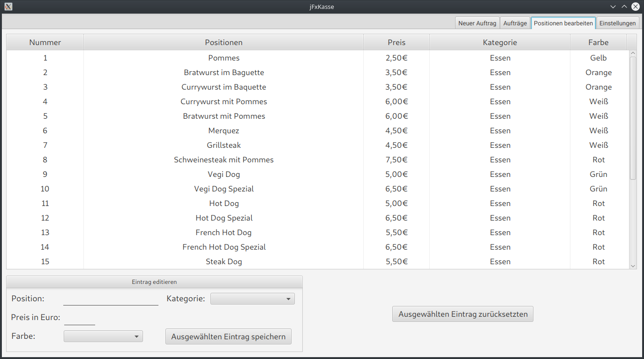Focus the Position text field

pos(111,299)
